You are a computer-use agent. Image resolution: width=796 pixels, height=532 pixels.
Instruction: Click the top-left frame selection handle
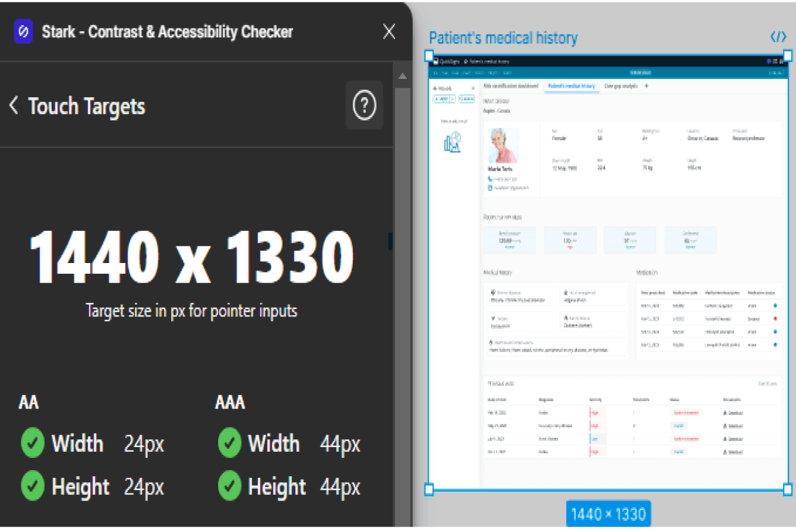[x=429, y=55]
